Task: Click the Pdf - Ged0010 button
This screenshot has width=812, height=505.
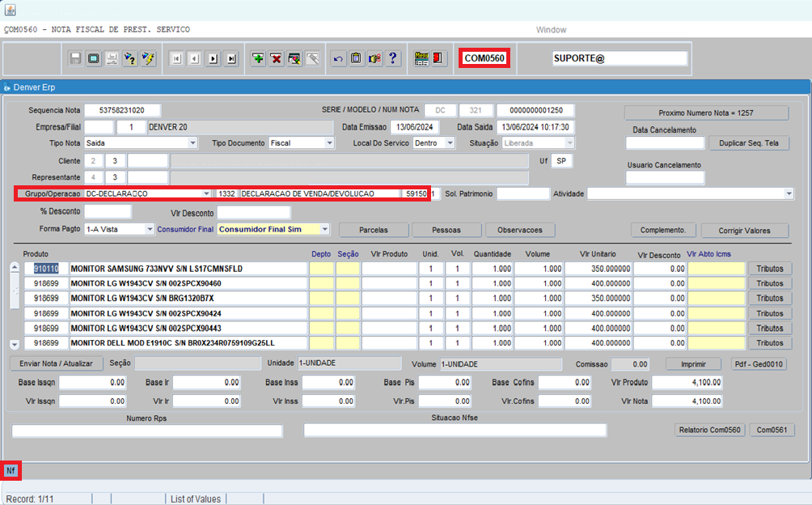Action: [759, 364]
